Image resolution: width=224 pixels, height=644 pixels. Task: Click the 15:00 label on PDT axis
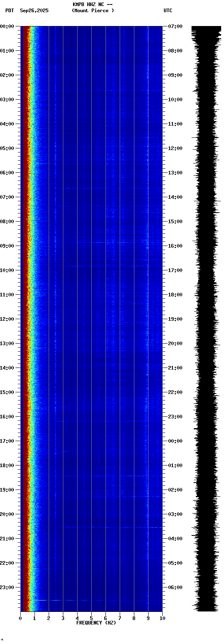(x=7, y=392)
